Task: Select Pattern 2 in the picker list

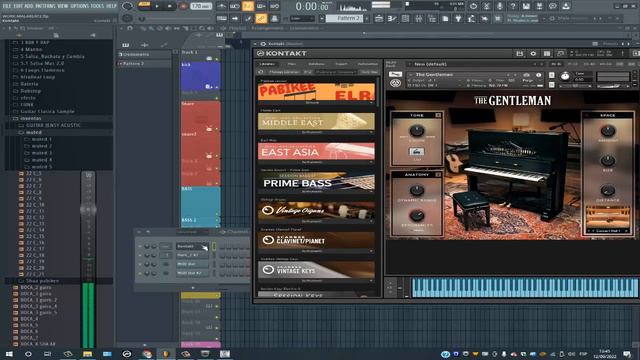Action: pos(144,64)
